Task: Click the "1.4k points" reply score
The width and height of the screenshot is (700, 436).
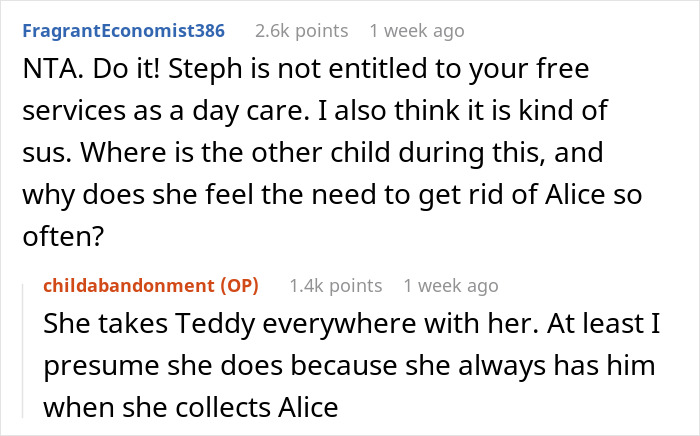Action: click(x=335, y=286)
